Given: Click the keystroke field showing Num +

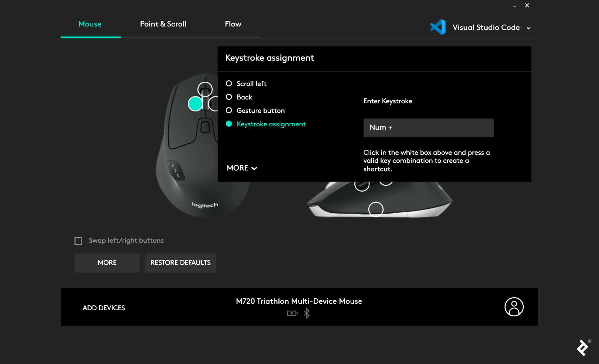Looking at the screenshot, I should coord(428,128).
